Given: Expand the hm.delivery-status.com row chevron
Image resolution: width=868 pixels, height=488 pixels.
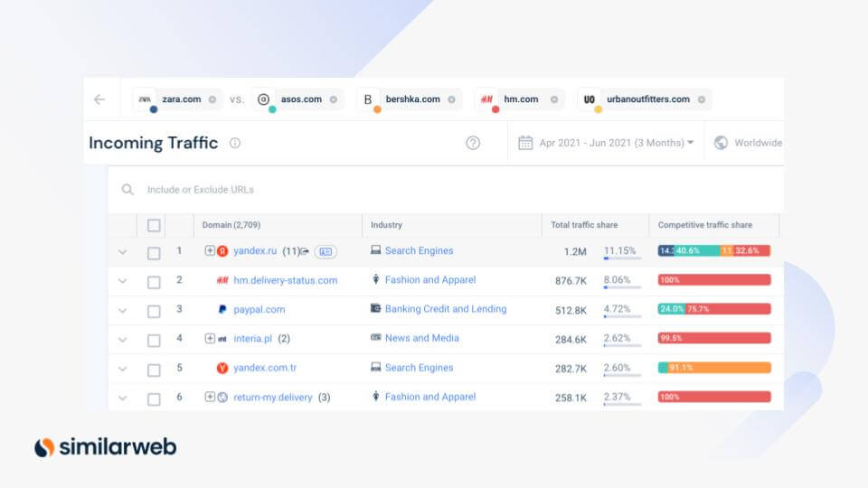Looking at the screenshot, I should pos(122,282).
